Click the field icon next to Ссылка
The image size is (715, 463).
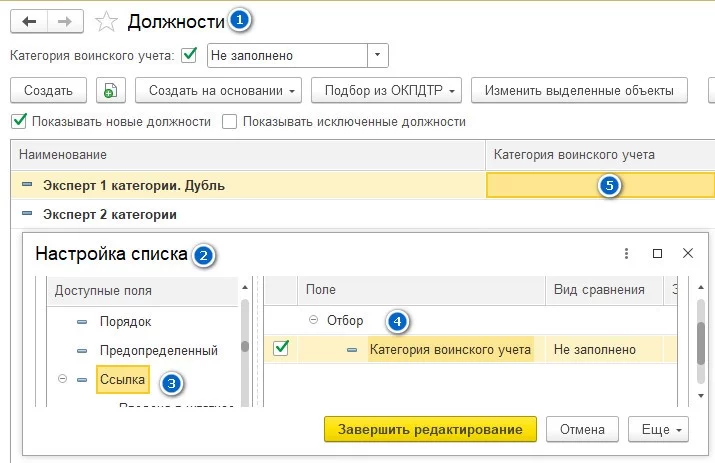[82, 380]
